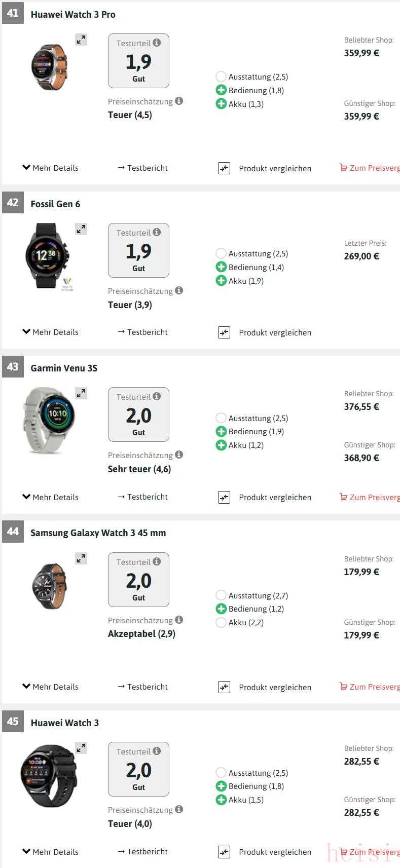
Task: Click Preiseinschätzung info icon for Fossil Gen 6
Action: coord(179,291)
